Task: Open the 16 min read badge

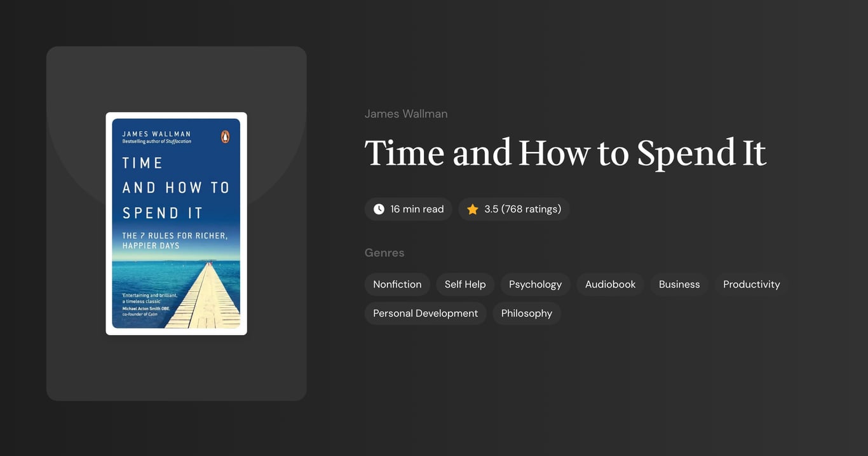Action: 408,209
